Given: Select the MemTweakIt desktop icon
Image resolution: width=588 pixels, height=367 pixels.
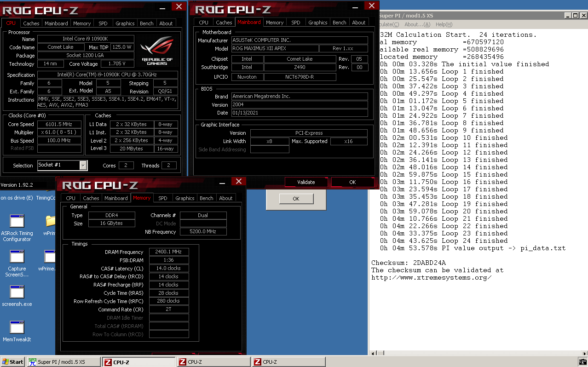Looking at the screenshot, I should [17, 331].
